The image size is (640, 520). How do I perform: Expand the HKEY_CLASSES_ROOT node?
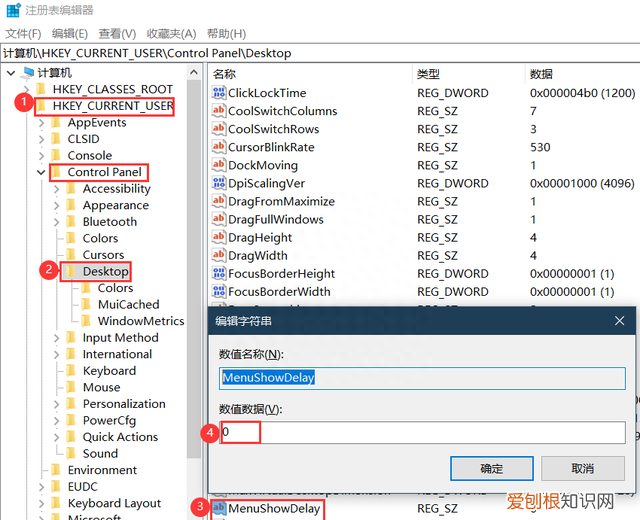pyautogui.click(x=27, y=89)
